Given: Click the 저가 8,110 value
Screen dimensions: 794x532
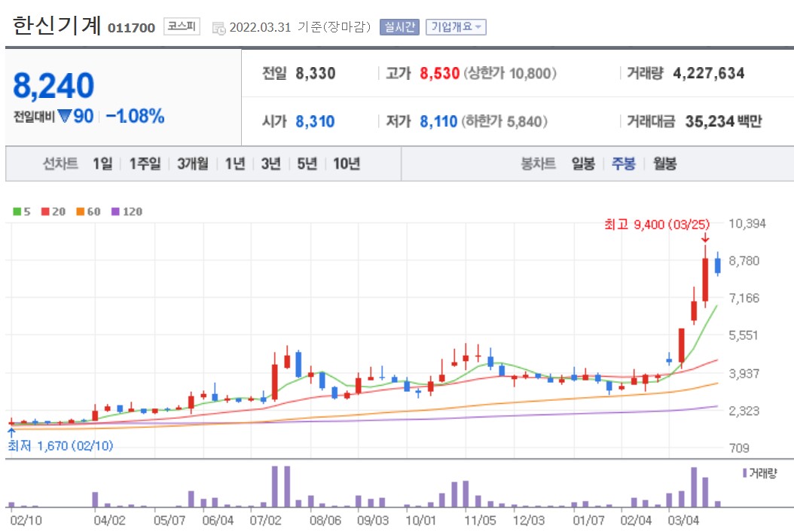Looking at the screenshot, I should coord(438,121).
